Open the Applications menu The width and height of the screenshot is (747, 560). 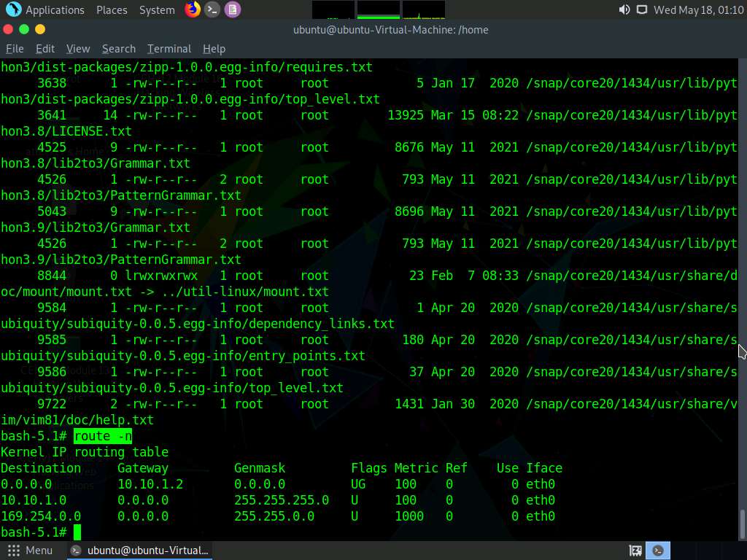[46, 9]
